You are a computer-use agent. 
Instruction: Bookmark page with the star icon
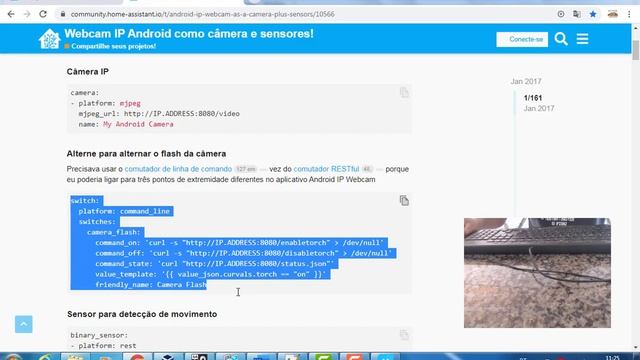point(593,14)
